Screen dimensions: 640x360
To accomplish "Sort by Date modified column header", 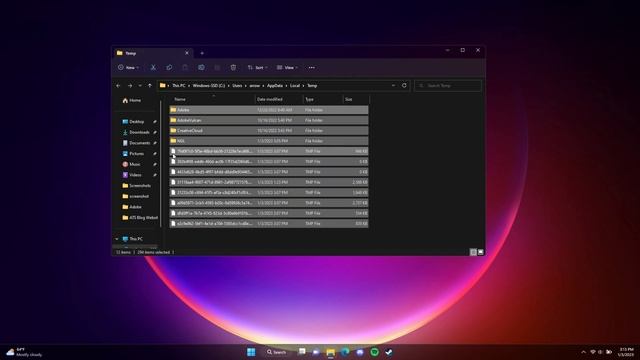I will [x=279, y=99].
